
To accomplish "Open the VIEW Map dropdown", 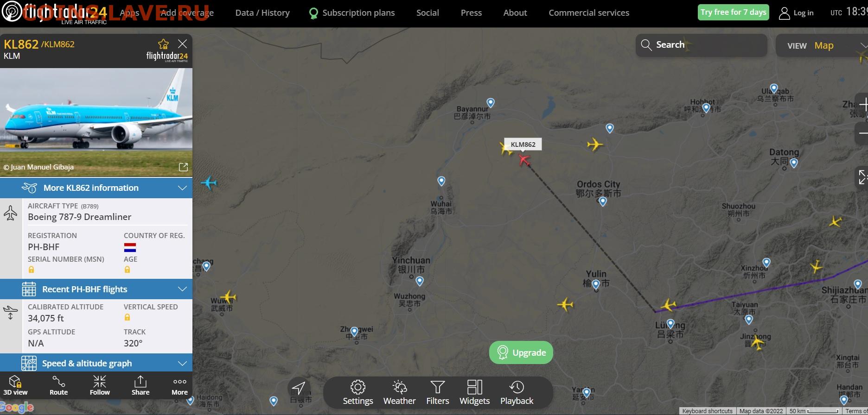I will (822, 45).
